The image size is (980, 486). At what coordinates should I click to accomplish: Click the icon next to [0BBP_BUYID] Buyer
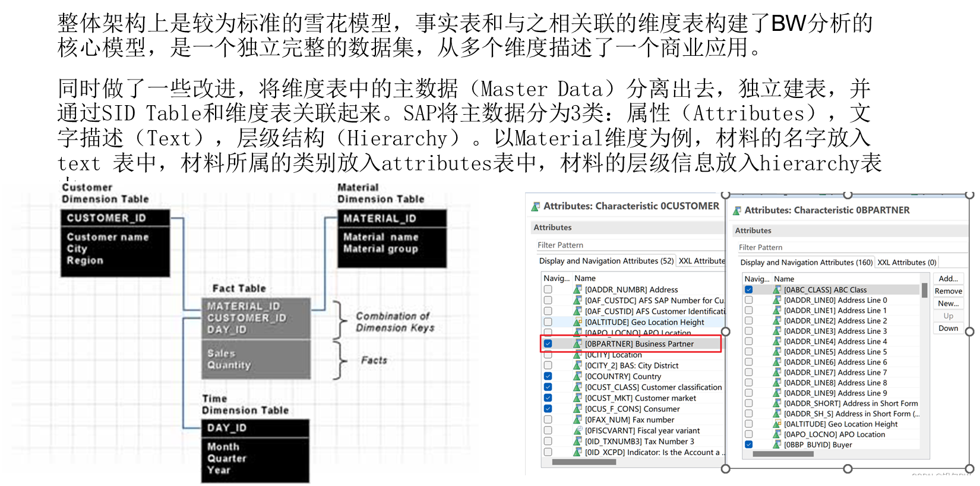pyautogui.click(x=776, y=444)
